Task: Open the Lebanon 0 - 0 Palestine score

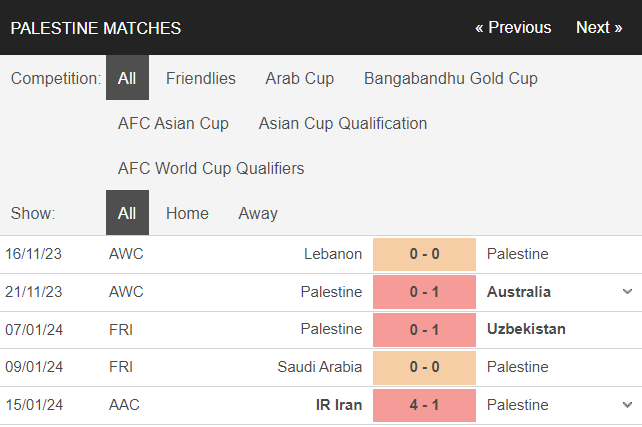Action: coord(424,254)
